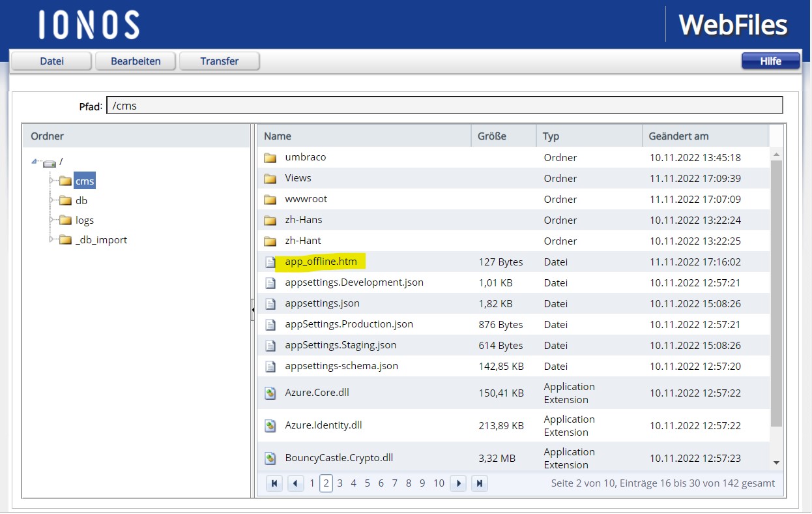Open the Datei menu
The image size is (812, 514).
tap(52, 61)
